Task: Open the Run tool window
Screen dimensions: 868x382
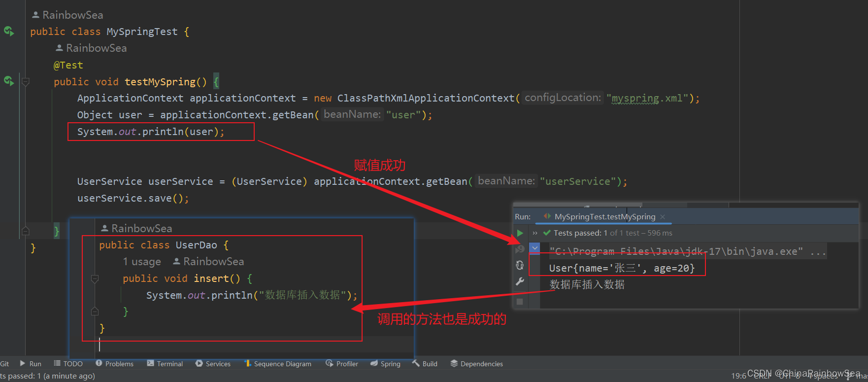Action: click(x=30, y=364)
